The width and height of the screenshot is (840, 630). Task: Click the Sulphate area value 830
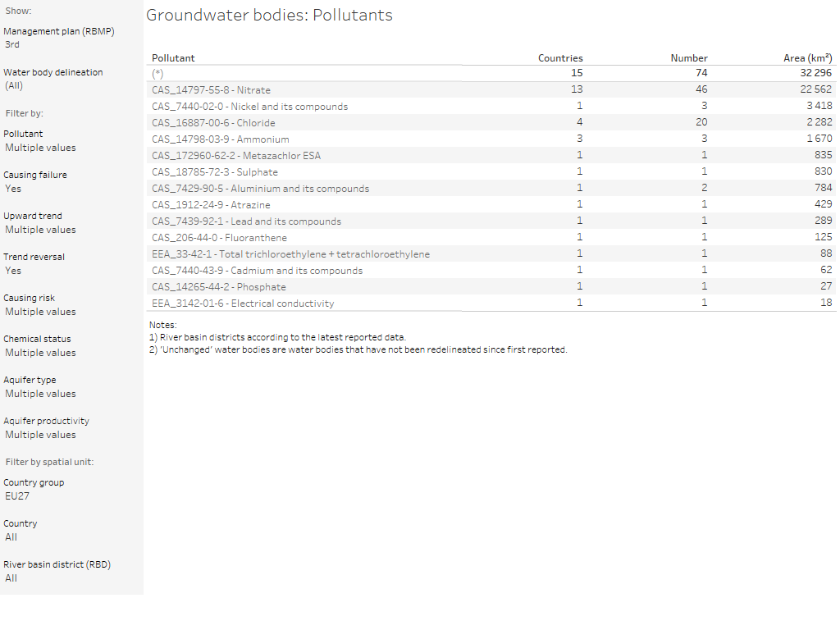[x=824, y=171]
